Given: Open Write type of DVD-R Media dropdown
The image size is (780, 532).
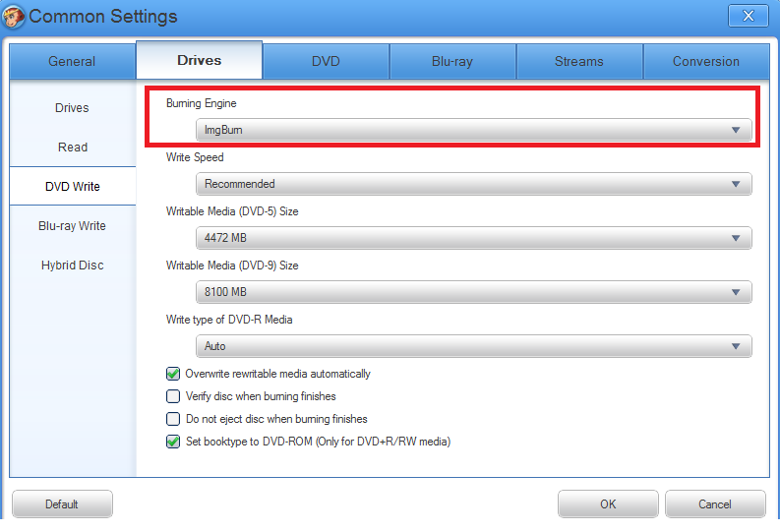Looking at the screenshot, I should click(x=473, y=346).
